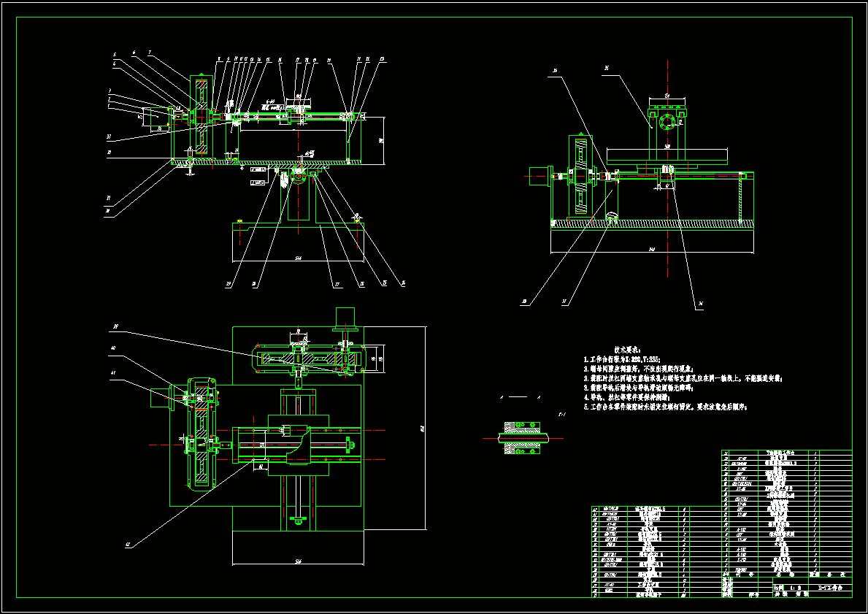Select the top row of right parts list
The width and height of the screenshot is (868, 614).
(x=787, y=453)
